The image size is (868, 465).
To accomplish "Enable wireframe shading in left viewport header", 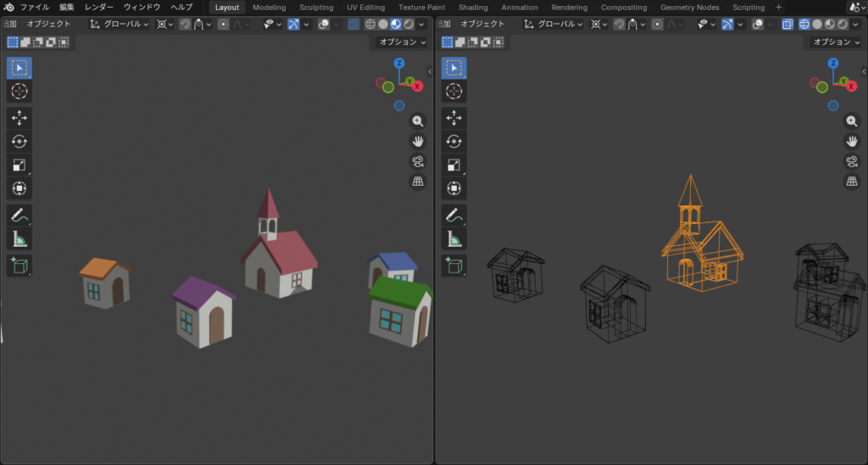I will tap(370, 24).
